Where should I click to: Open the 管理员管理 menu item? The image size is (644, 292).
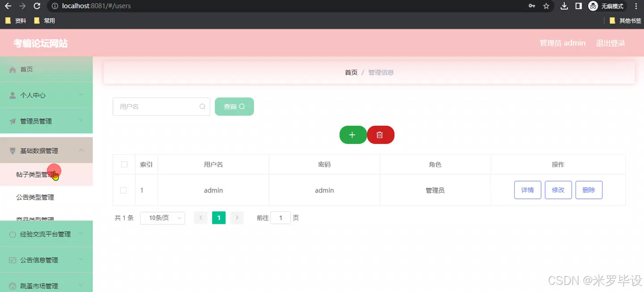47,121
